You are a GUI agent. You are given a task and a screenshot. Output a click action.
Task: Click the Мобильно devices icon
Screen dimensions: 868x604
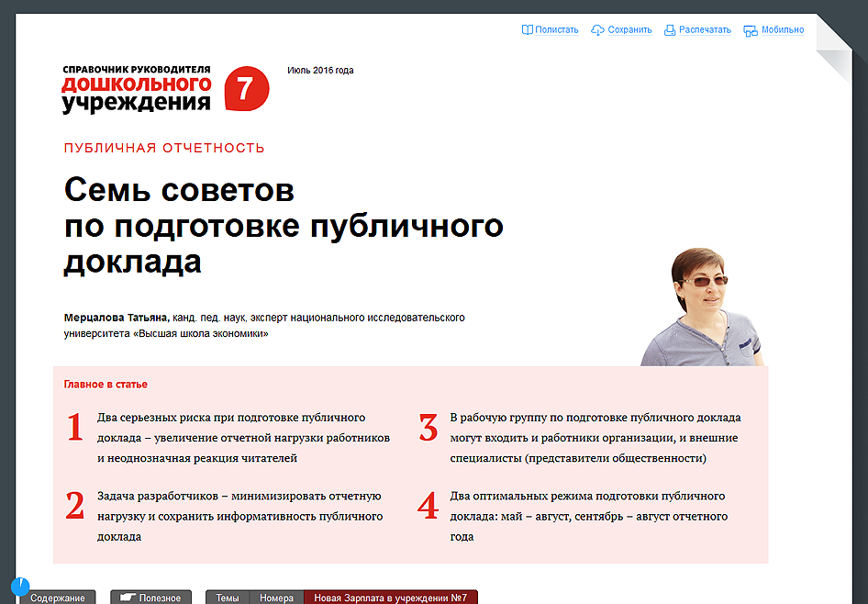750,31
